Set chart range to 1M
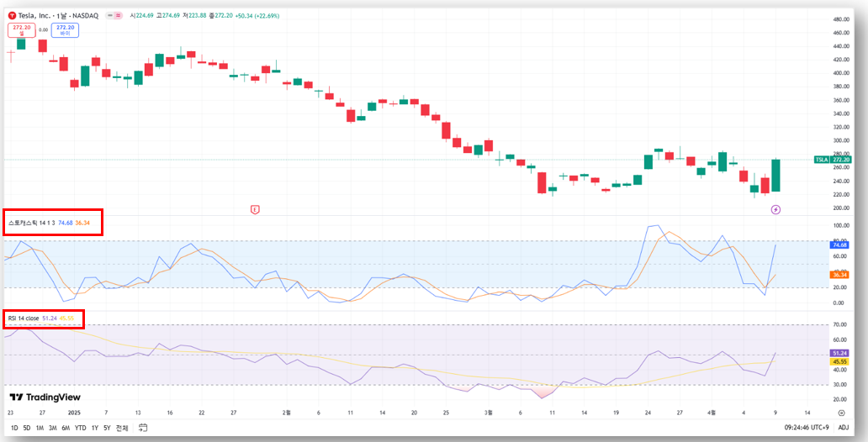 (x=40, y=428)
